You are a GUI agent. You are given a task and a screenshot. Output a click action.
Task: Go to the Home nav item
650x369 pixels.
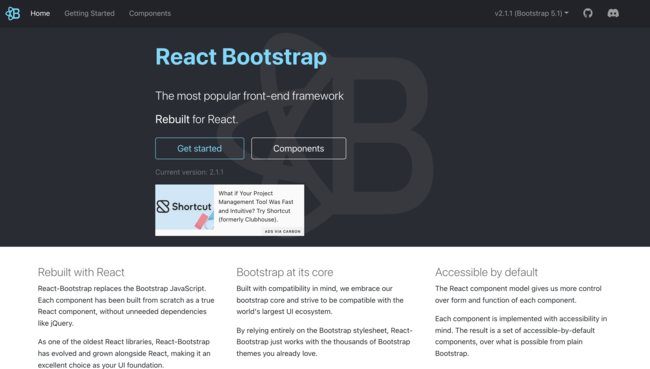pyautogui.click(x=40, y=13)
